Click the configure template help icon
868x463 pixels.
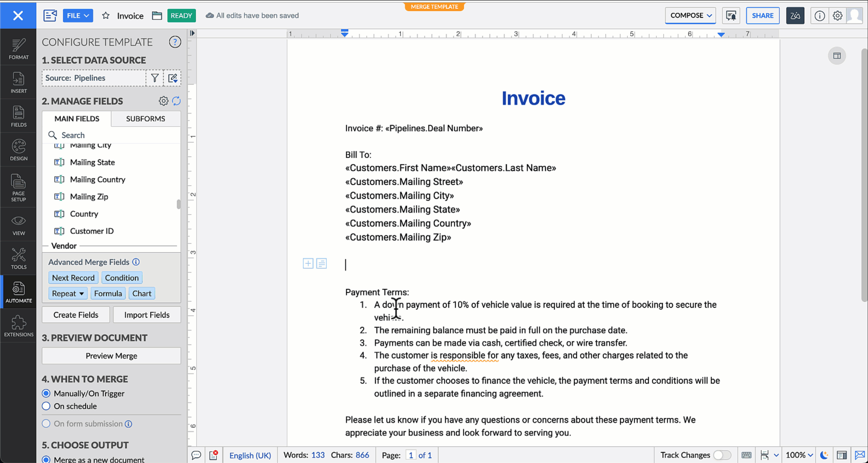175,42
